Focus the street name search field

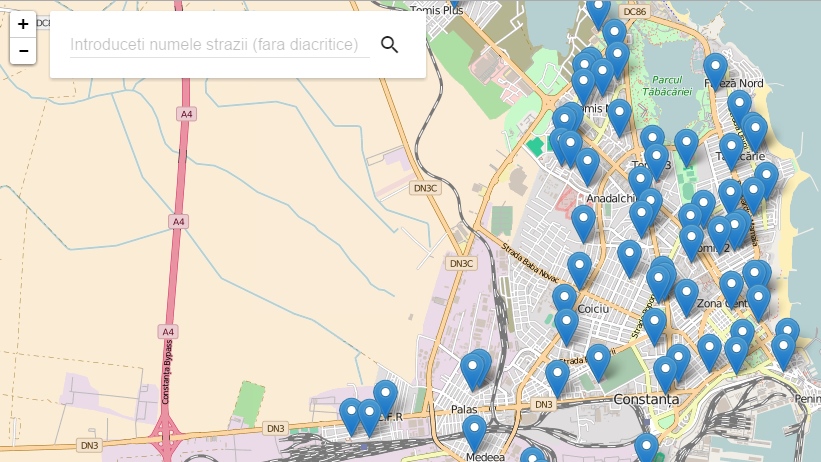point(219,45)
